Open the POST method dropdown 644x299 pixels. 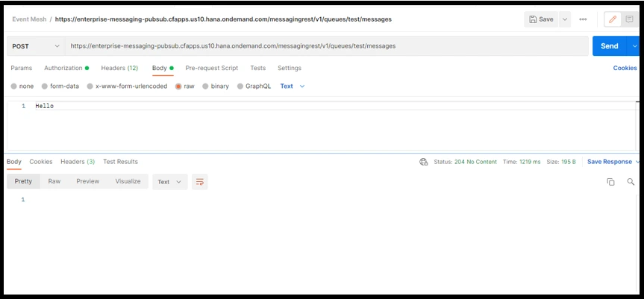pos(35,46)
